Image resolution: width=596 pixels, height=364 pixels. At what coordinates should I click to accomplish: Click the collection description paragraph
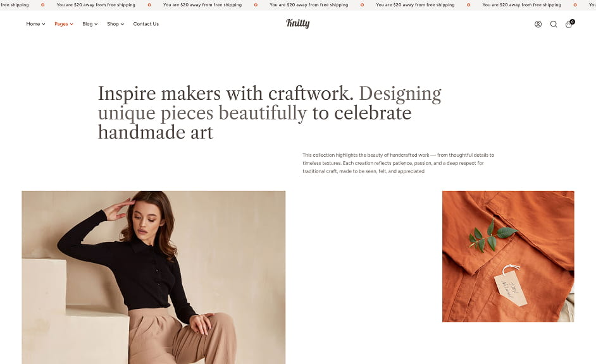coord(399,163)
